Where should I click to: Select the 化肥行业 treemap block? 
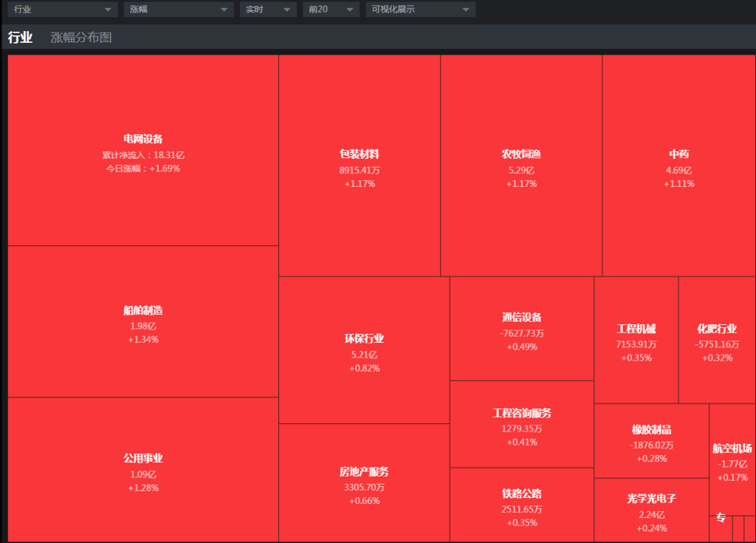[x=716, y=341]
